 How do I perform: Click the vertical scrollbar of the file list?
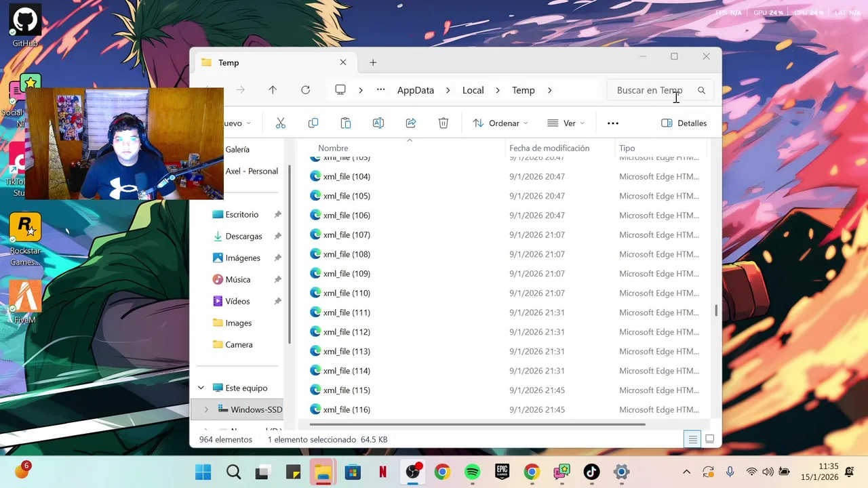pos(716,310)
